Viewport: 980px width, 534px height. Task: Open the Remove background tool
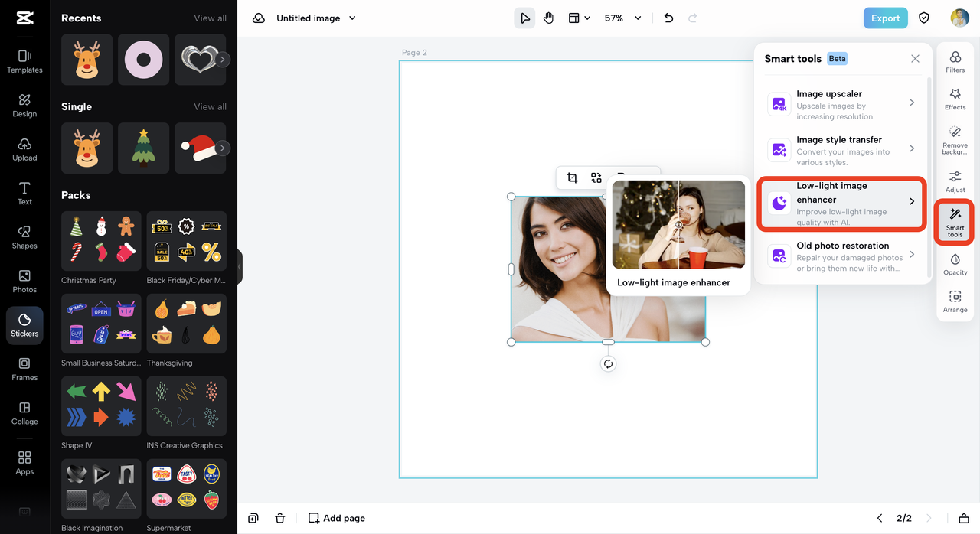tap(955, 141)
